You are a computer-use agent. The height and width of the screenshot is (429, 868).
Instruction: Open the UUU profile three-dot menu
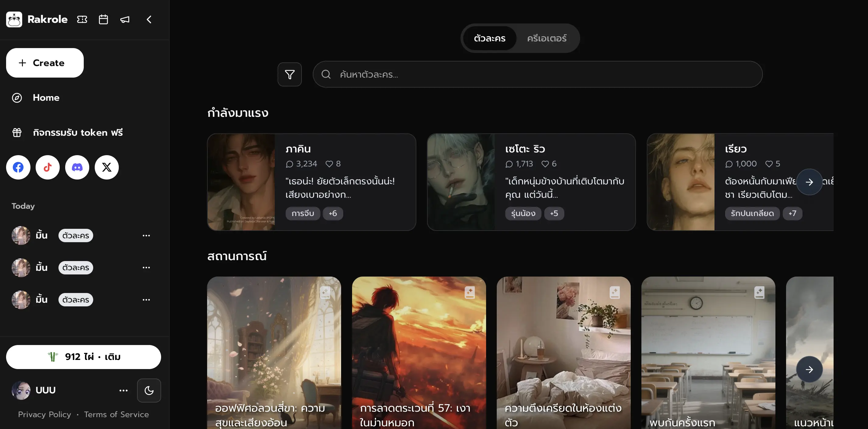(123, 390)
